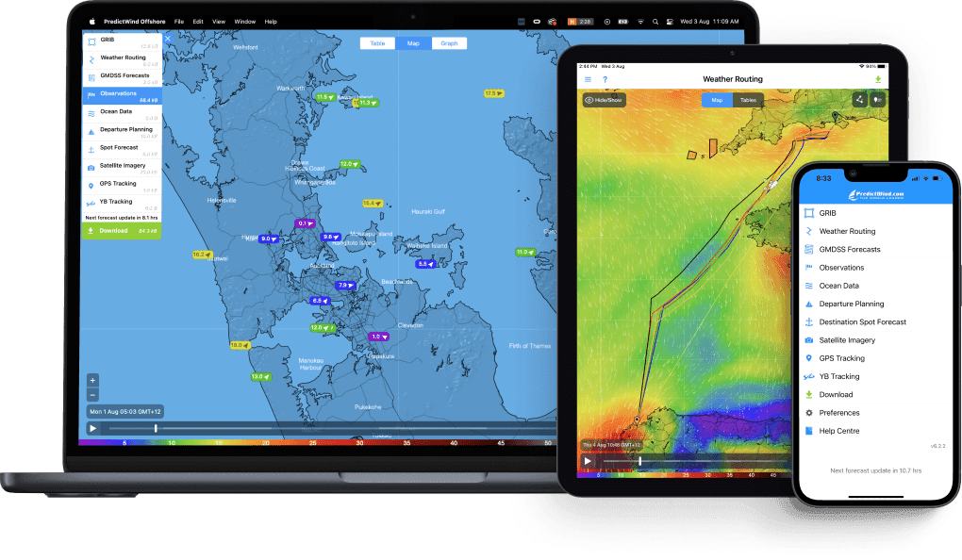Open Preferences via the gear icon on phone
962x560 pixels.
click(x=809, y=412)
